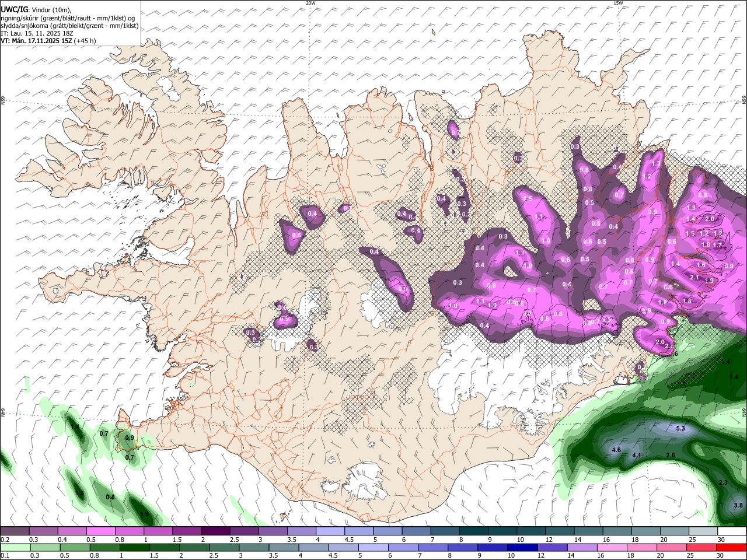Viewport: 747px width, 560px height.
Task: Click the 2.3 rainfall value
Action: coord(723,483)
